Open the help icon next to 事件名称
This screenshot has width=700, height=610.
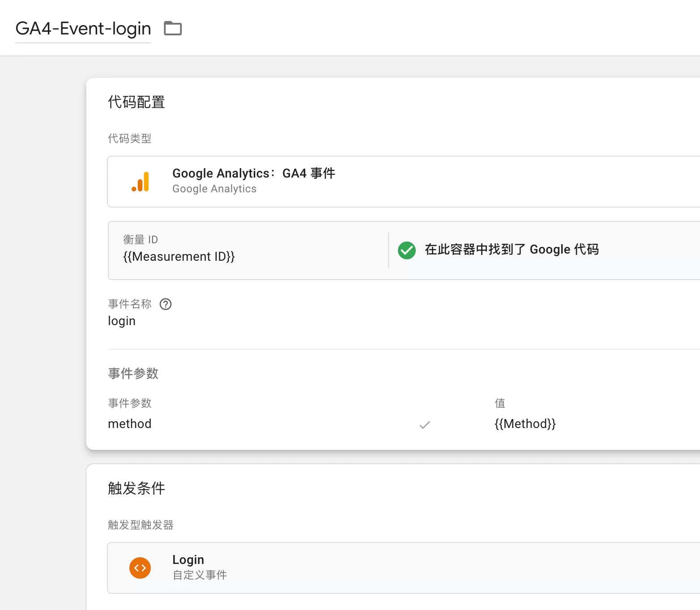click(166, 304)
